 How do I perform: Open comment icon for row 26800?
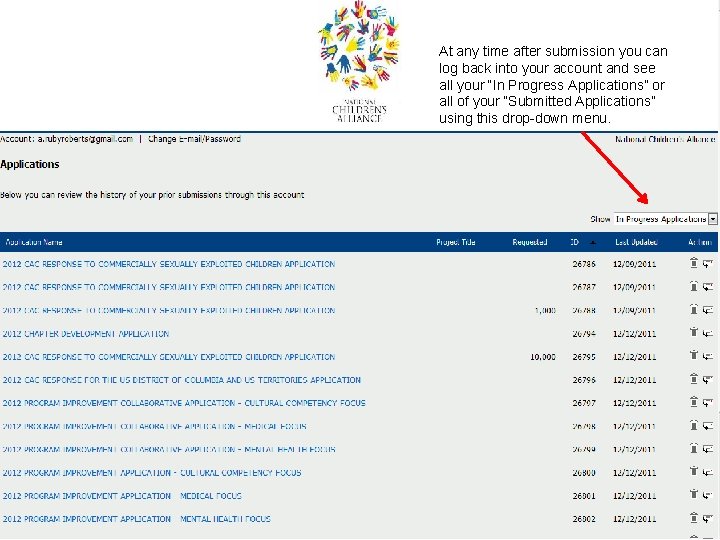(x=708, y=472)
